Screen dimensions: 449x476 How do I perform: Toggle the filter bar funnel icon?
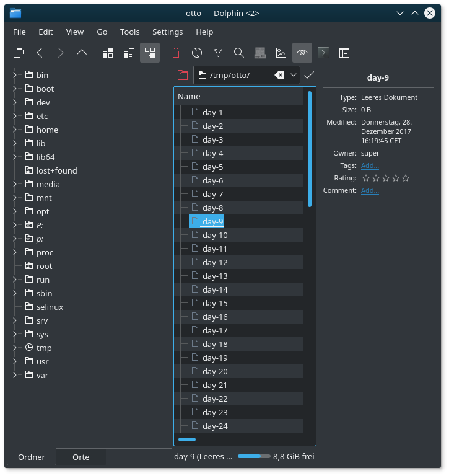pyautogui.click(x=218, y=53)
